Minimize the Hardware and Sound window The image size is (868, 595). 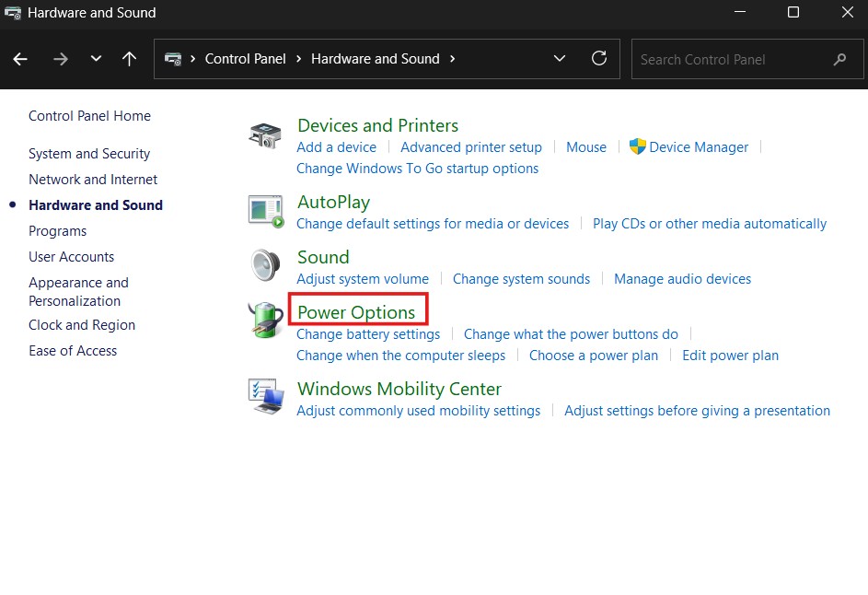tap(740, 12)
